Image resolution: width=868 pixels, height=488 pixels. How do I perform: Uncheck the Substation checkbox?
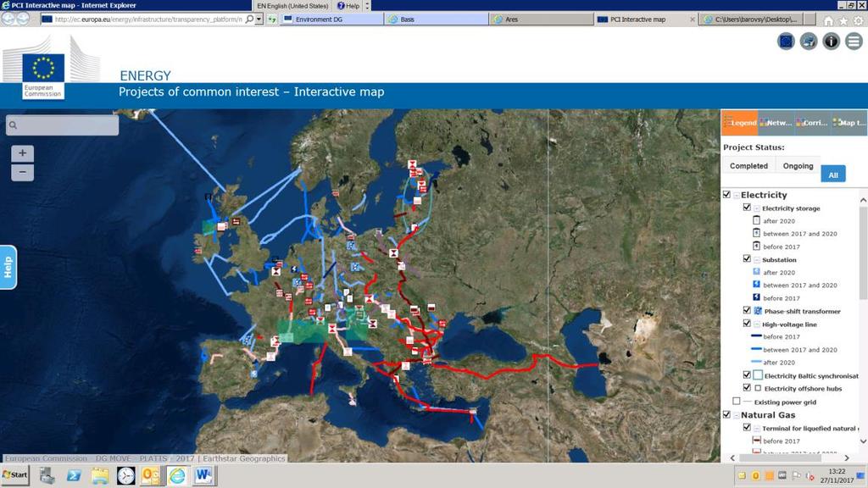tap(747, 259)
